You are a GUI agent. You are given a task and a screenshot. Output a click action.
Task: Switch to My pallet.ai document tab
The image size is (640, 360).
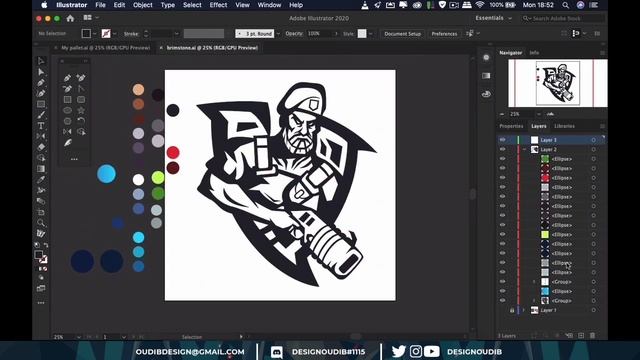[105, 48]
